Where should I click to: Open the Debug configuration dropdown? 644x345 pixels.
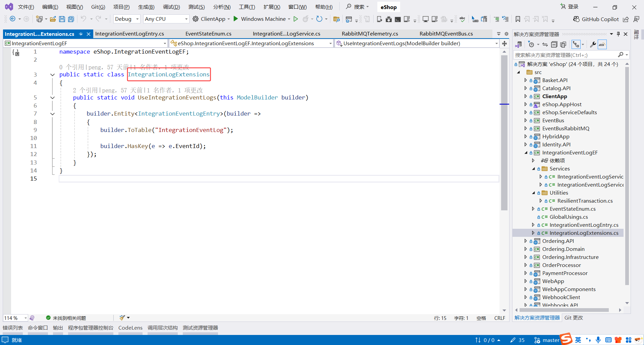tap(127, 19)
